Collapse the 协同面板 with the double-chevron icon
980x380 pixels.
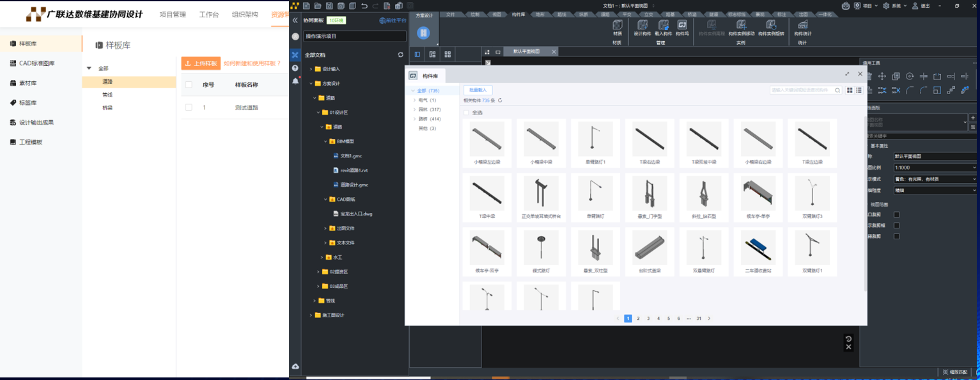point(295,20)
